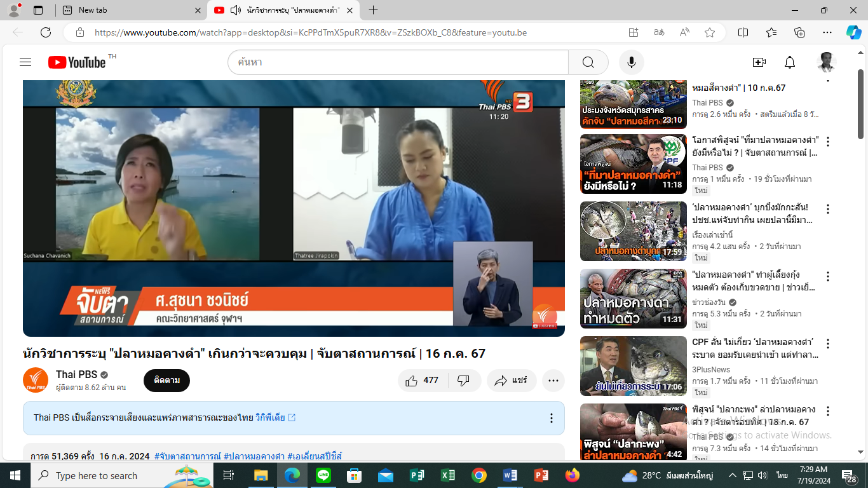Open Edge translate page icon
This screenshot has height=488, width=868.
(659, 32)
